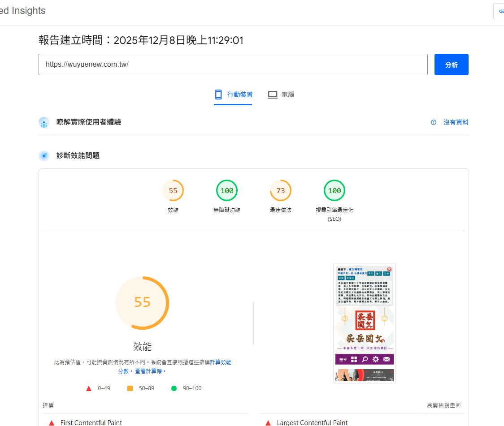Click the icon beside 診斷效能問題
Image resolution: width=504 pixels, height=426 pixels.
tap(44, 156)
